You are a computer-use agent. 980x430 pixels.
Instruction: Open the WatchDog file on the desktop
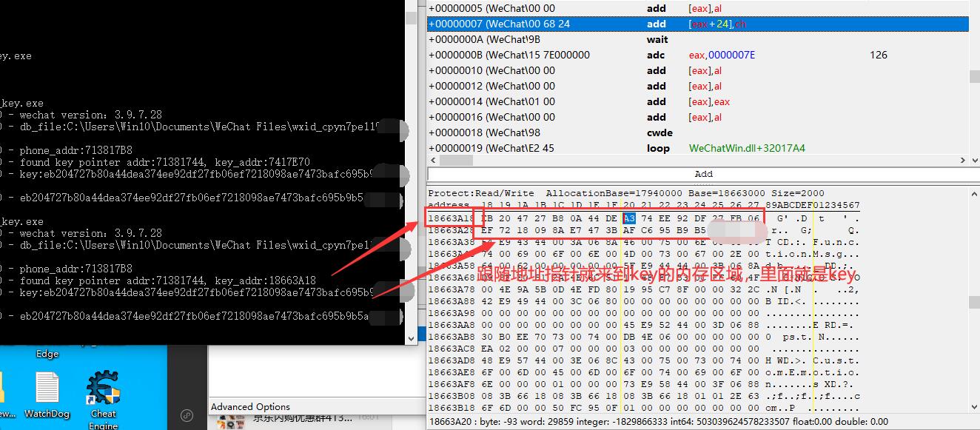click(x=47, y=395)
